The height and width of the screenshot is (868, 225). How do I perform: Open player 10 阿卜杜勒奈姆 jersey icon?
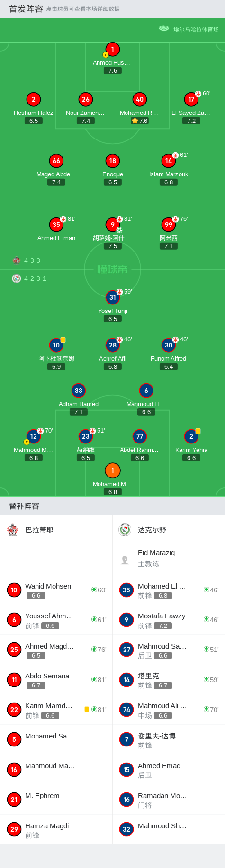[56, 345]
